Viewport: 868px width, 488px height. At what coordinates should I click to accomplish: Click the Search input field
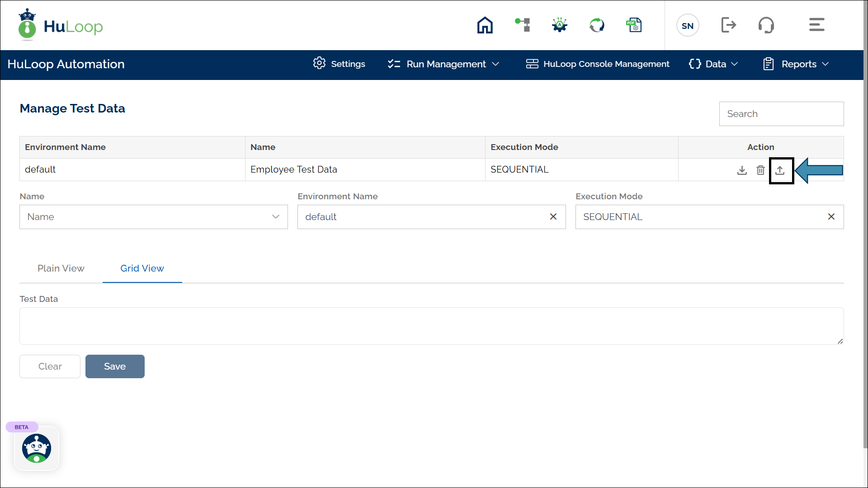[781, 114]
